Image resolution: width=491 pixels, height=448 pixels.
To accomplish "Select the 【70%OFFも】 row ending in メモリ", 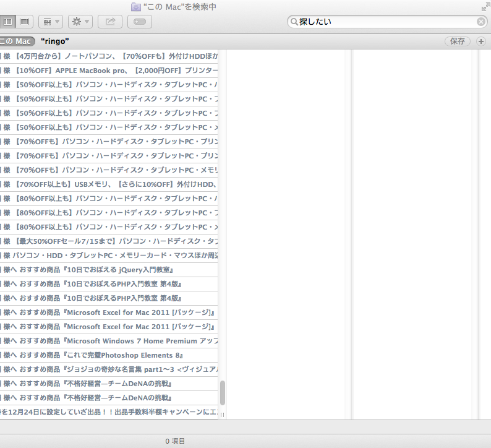I will click(x=109, y=170).
